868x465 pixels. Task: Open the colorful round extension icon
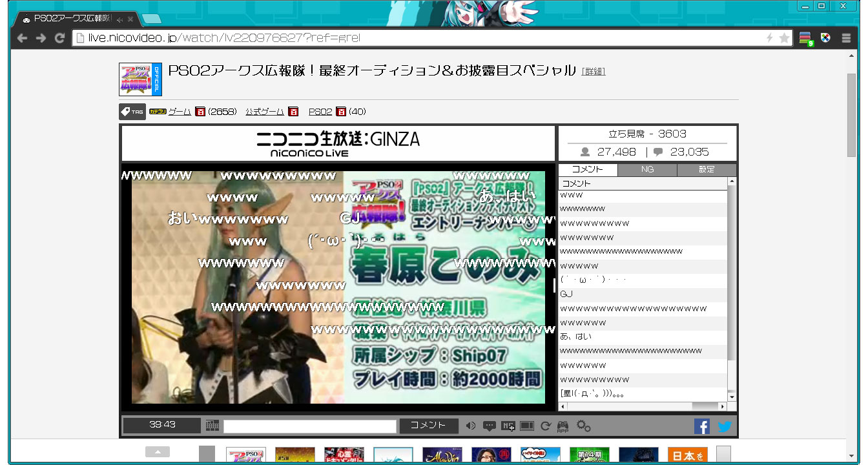click(x=825, y=37)
